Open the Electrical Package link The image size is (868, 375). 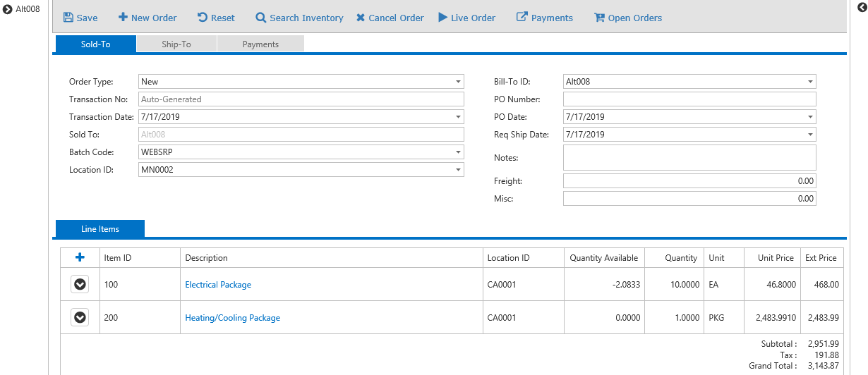(x=218, y=285)
